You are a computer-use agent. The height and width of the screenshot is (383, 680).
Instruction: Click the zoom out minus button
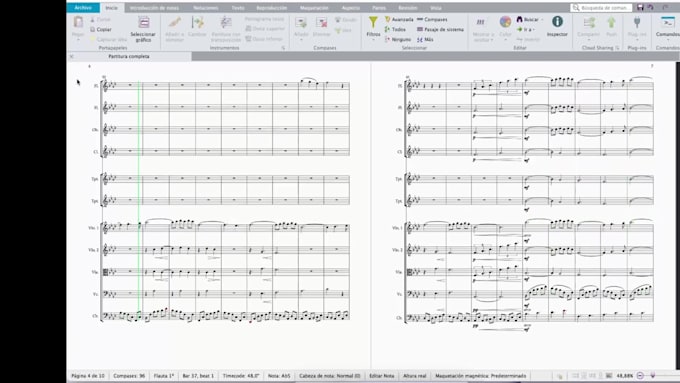pos(641,376)
